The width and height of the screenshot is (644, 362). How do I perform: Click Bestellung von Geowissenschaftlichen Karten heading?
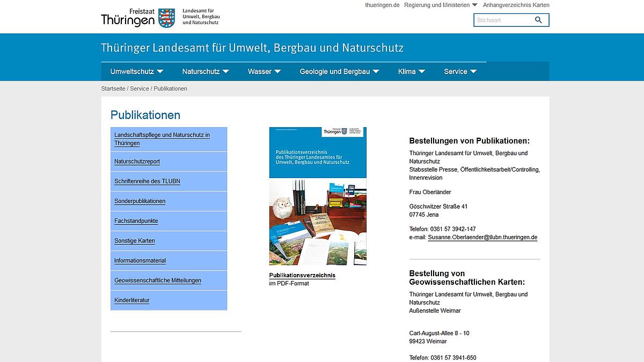click(x=467, y=278)
